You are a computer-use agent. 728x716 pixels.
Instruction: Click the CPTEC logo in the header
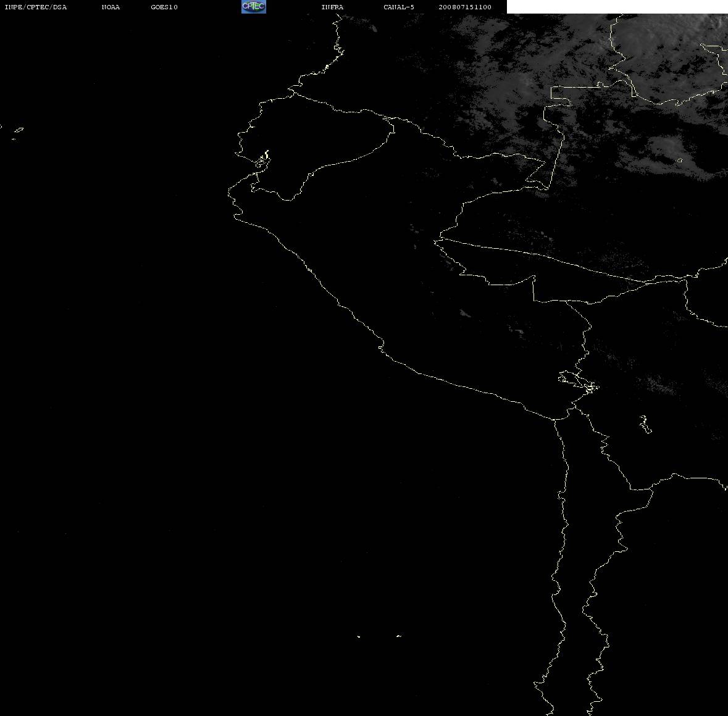click(x=254, y=7)
